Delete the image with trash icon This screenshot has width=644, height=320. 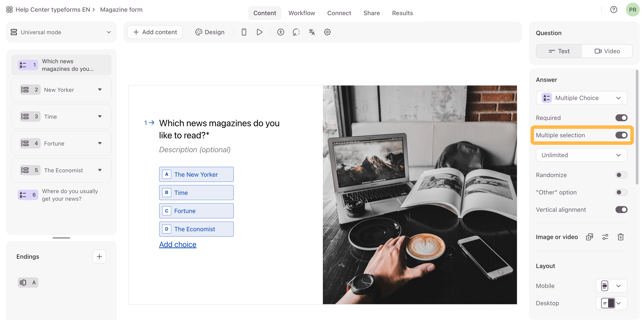(x=620, y=237)
